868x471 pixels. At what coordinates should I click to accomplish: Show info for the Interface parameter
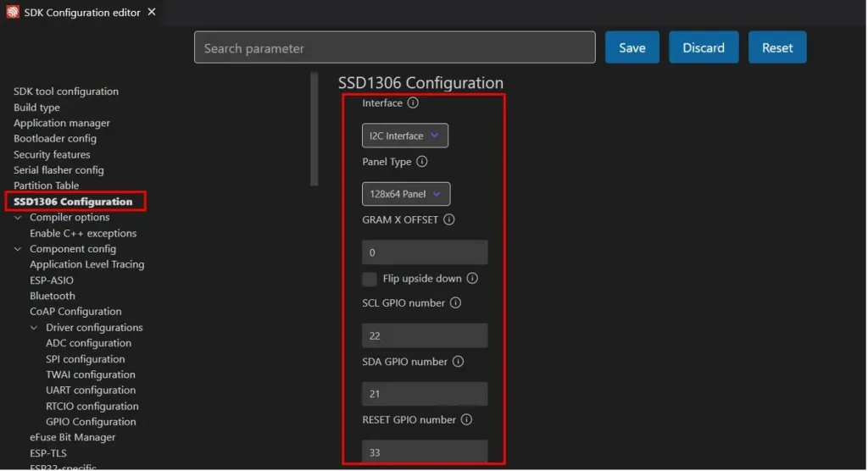point(413,103)
